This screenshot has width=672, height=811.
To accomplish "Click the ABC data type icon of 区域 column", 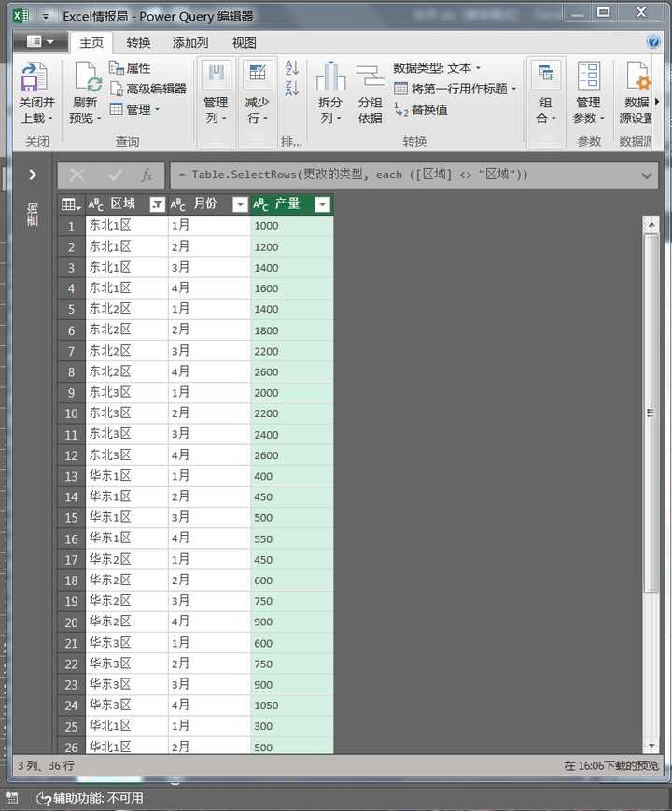I will 96,204.
